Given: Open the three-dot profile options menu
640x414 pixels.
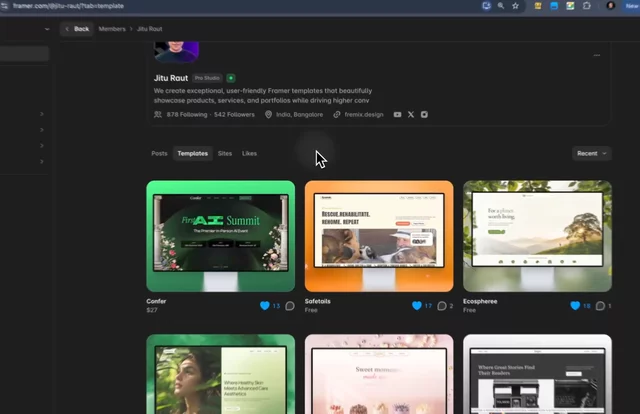Looking at the screenshot, I should click(597, 55).
